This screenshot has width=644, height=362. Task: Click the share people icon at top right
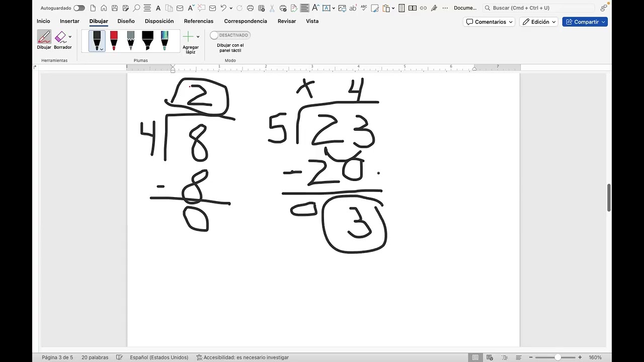[x=603, y=8]
